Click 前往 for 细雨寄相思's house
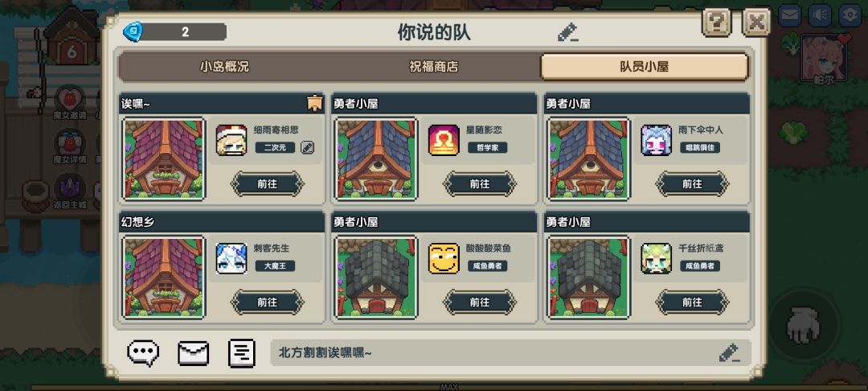This screenshot has height=391, width=868. tap(268, 184)
